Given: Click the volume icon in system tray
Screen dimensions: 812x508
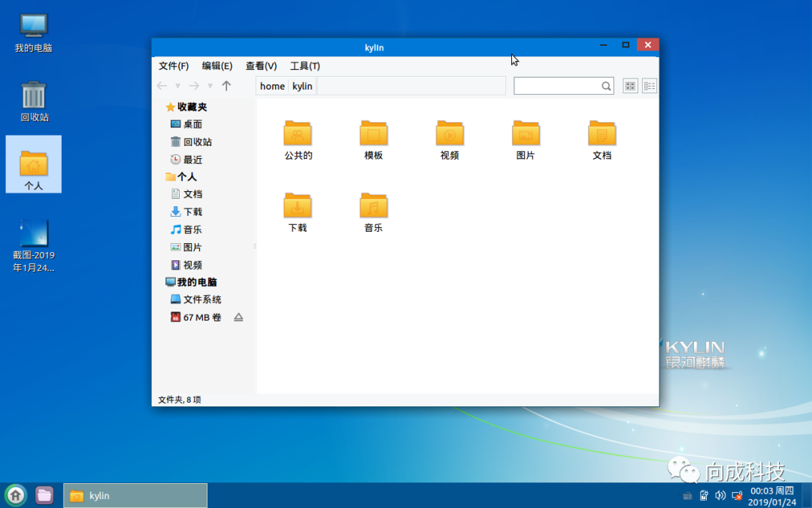Looking at the screenshot, I should point(720,495).
